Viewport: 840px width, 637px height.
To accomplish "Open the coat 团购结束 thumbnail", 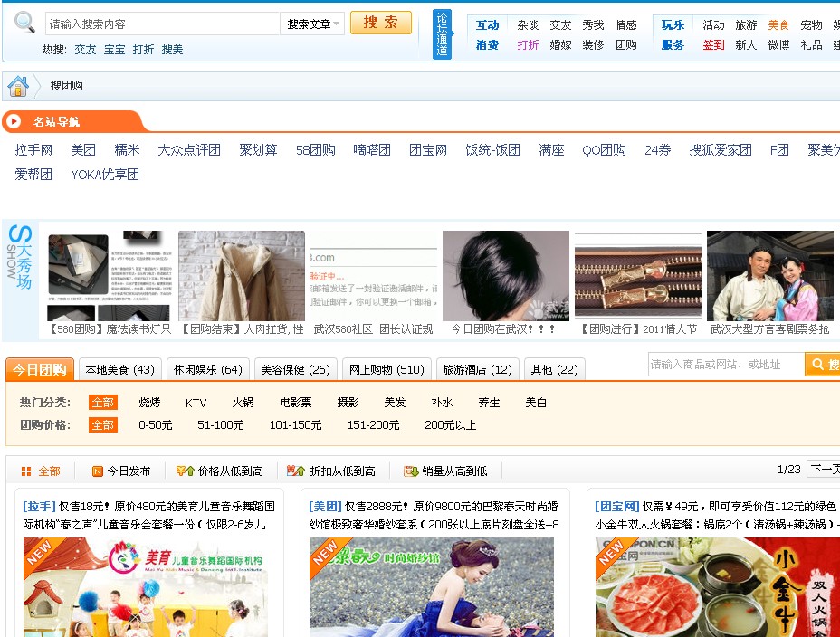I will pos(242,276).
